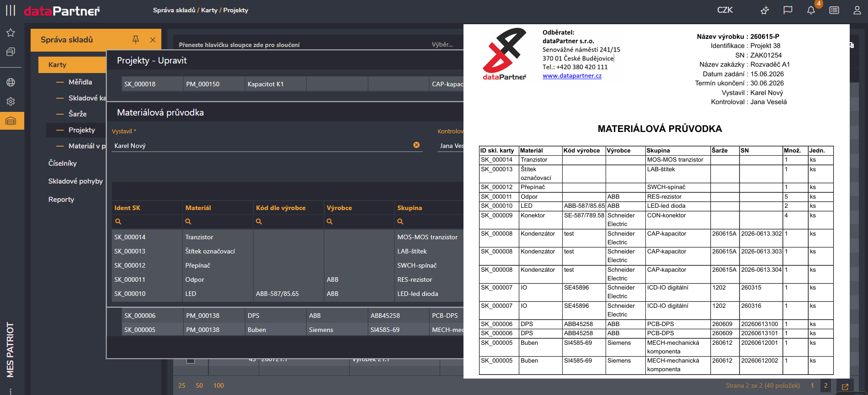Open the main hamburger menu
Screen dimensions: 868x395
(x=11, y=10)
